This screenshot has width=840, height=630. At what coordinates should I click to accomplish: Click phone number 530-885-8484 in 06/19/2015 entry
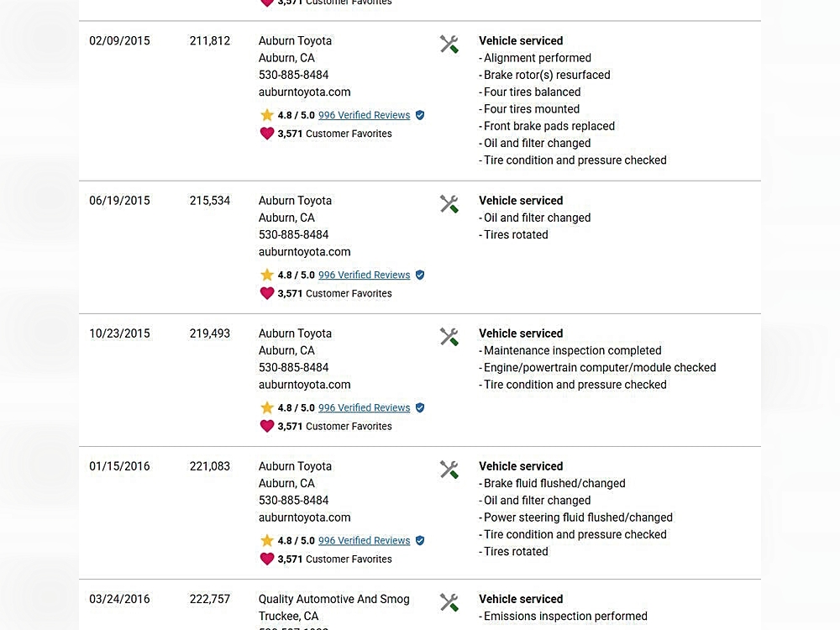293,234
